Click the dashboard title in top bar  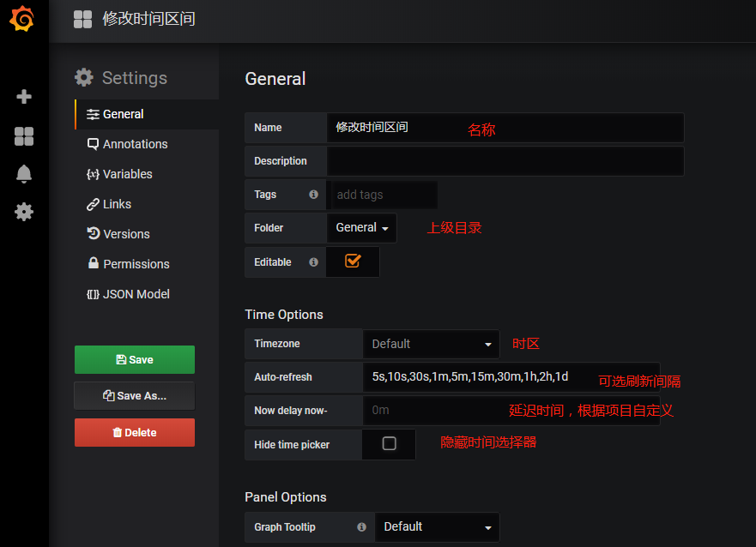(x=148, y=19)
